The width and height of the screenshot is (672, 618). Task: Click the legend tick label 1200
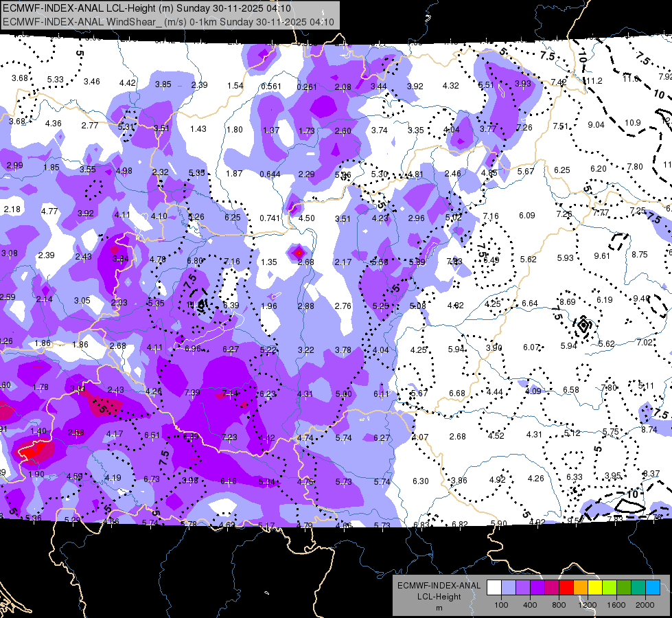tap(587, 605)
